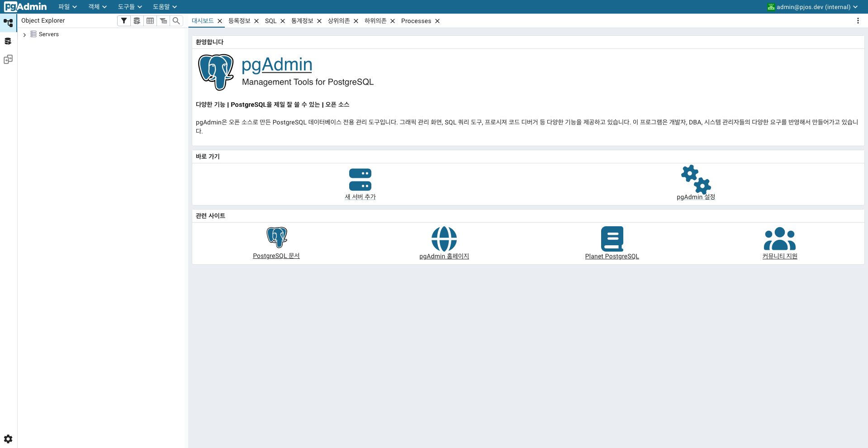Close the Processes tab
Screen dimensions: 868x448
click(437, 21)
